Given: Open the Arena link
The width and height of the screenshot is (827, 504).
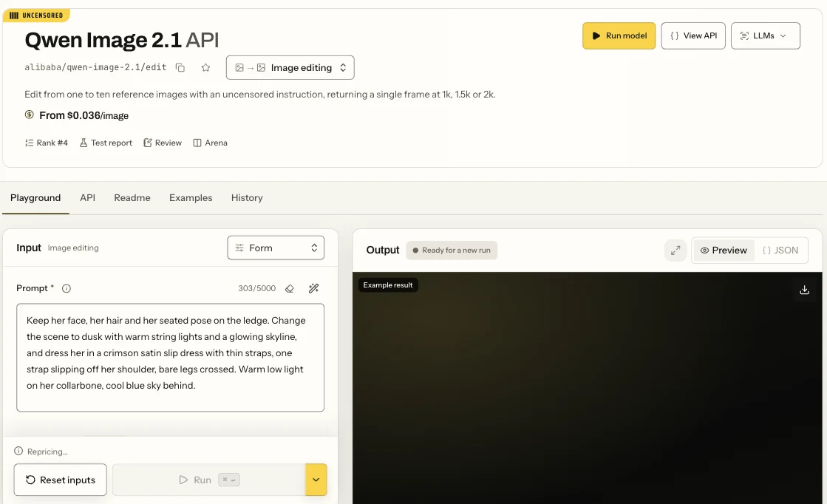Looking at the screenshot, I should click(x=210, y=143).
